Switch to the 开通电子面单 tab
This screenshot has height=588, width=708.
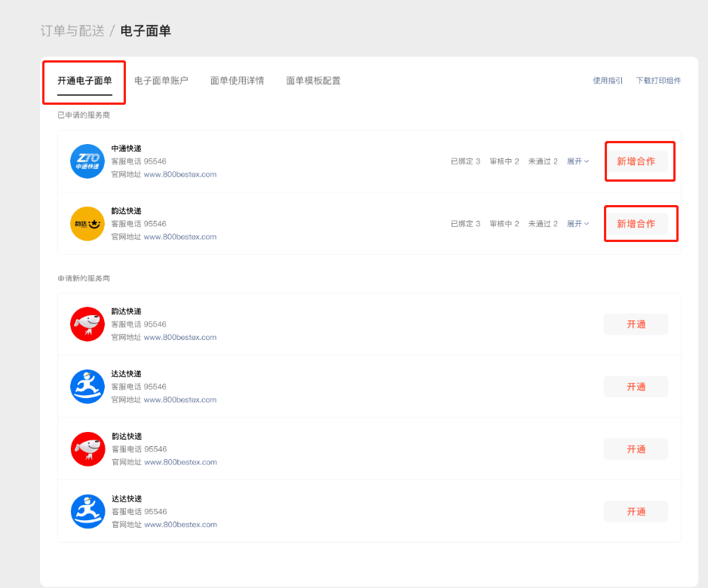coord(84,81)
